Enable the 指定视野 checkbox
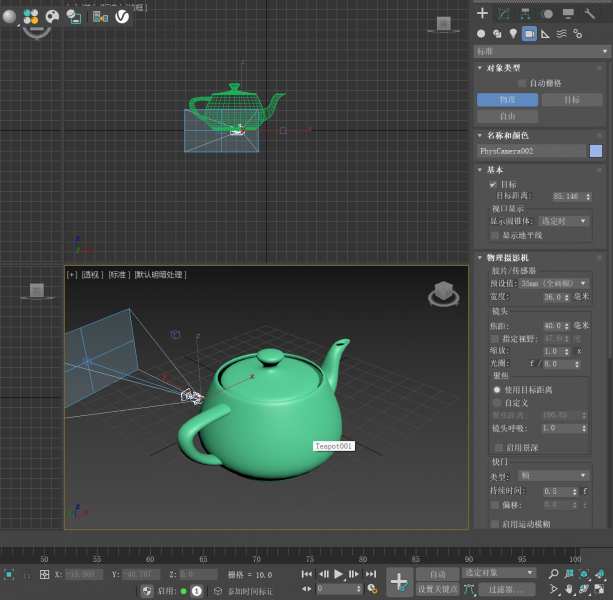The height and width of the screenshot is (600, 613). click(495, 339)
